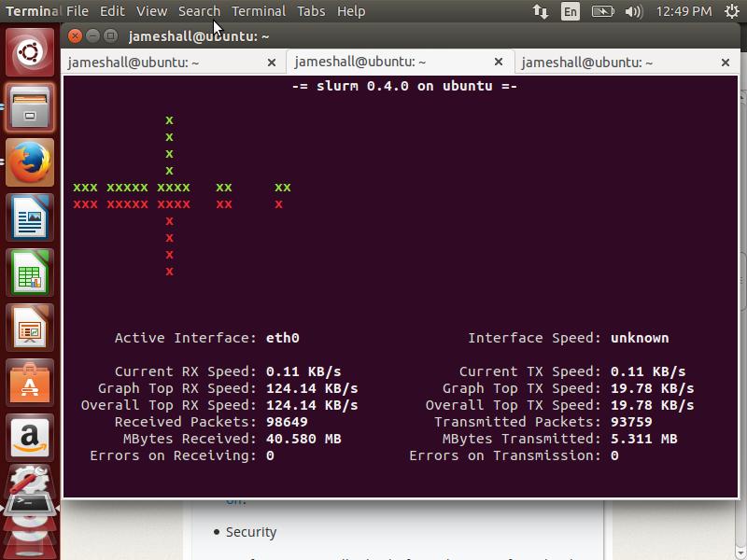Click Received Packets value 98649
The width and height of the screenshot is (747, 560).
[287, 422]
